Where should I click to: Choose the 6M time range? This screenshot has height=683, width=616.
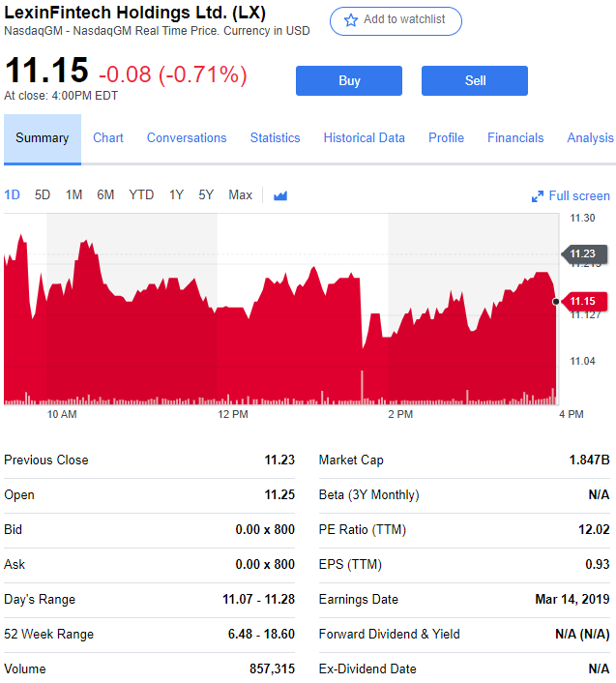(x=105, y=195)
